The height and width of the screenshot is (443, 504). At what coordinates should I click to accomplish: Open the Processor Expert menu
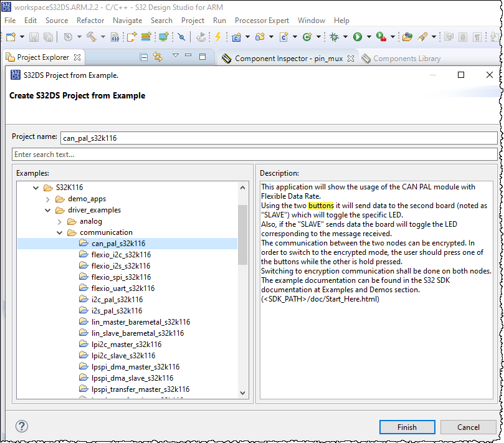pos(262,21)
